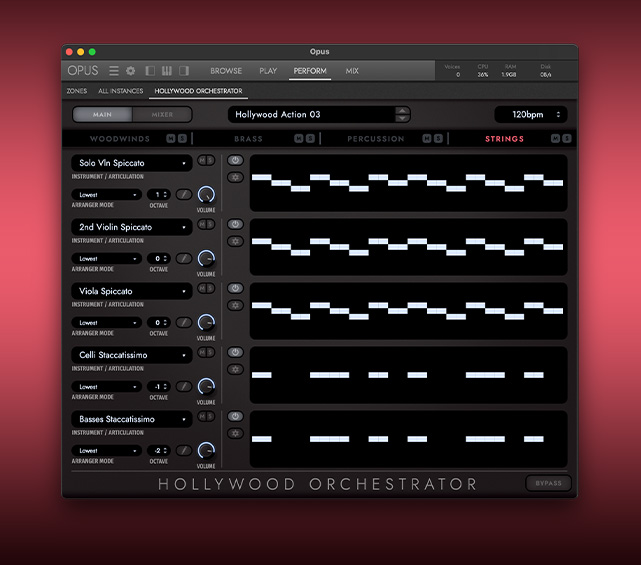This screenshot has height=565, width=641.
Task: Click the power icon for Basses Staccatissimo
Action: 235,417
